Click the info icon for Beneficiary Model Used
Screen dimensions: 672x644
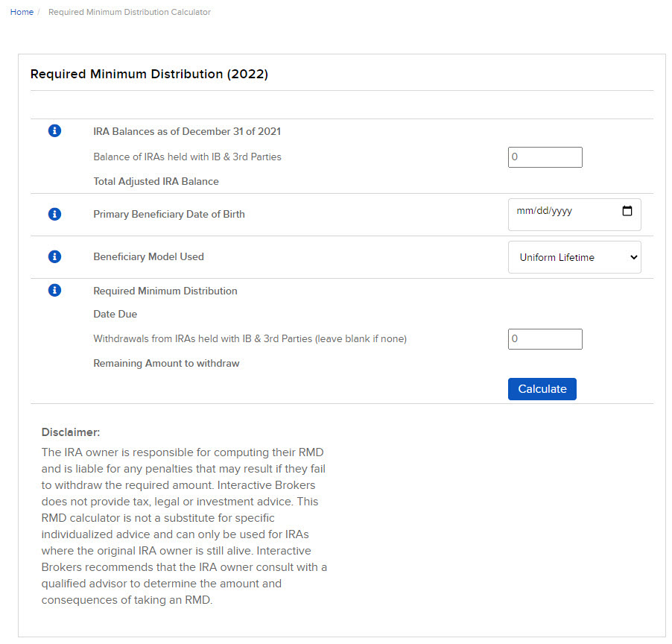click(x=54, y=256)
